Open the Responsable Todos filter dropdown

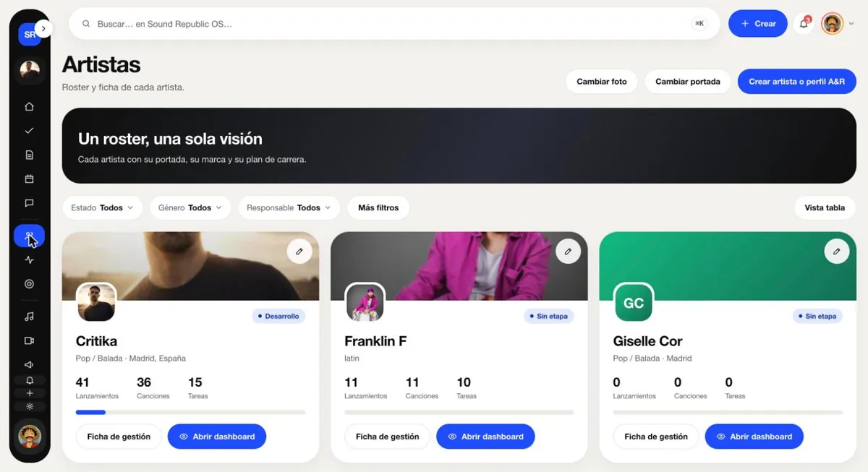coord(289,207)
